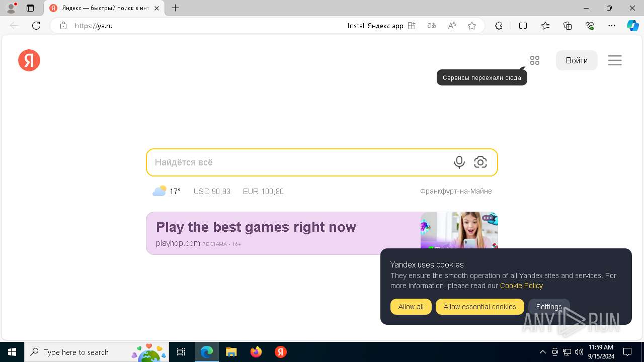Image resolution: width=644 pixels, height=362 pixels.
Task: Open a new tab
Action: pos(175,8)
